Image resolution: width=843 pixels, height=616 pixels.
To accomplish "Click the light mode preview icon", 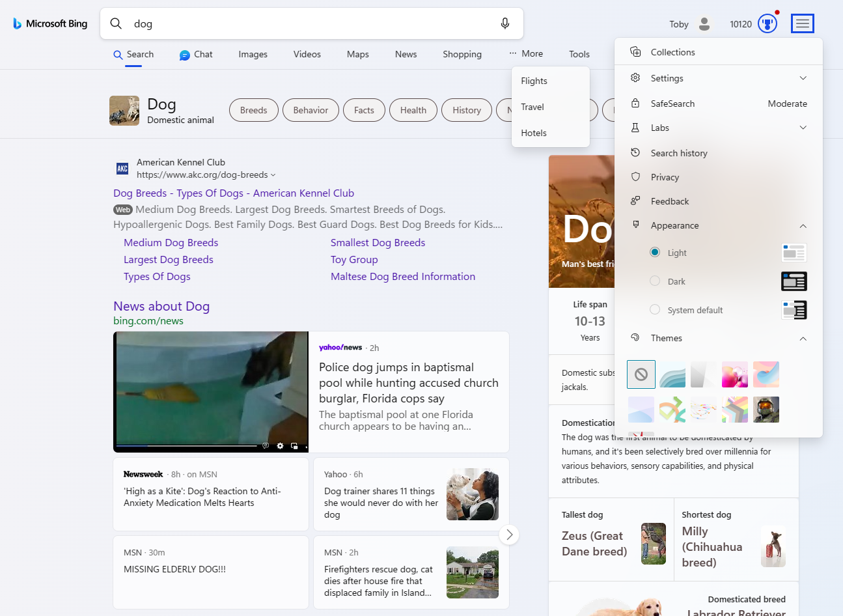I will 794,253.
